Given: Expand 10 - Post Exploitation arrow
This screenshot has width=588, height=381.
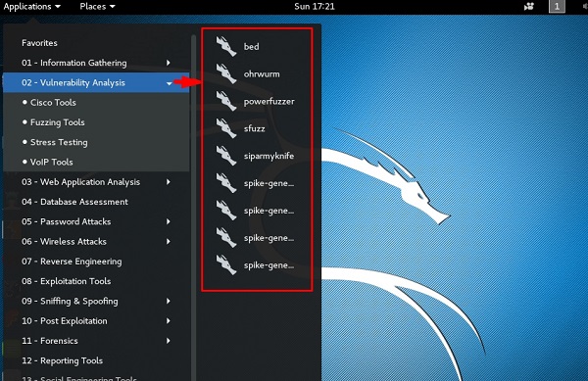Looking at the screenshot, I should (x=169, y=321).
